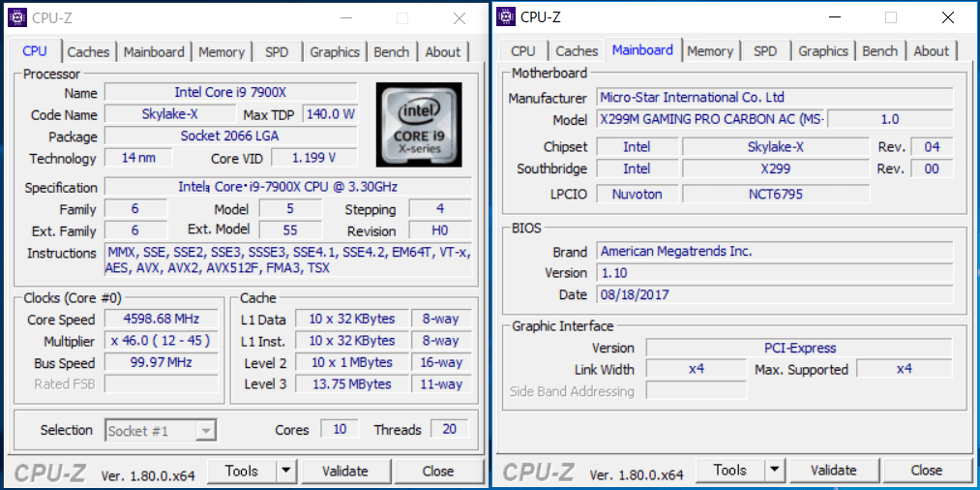Image resolution: width=980 pixels, height=490 pixels.
Task: Open the Socket #1 selection dropdown
Action: click(162, 431)
